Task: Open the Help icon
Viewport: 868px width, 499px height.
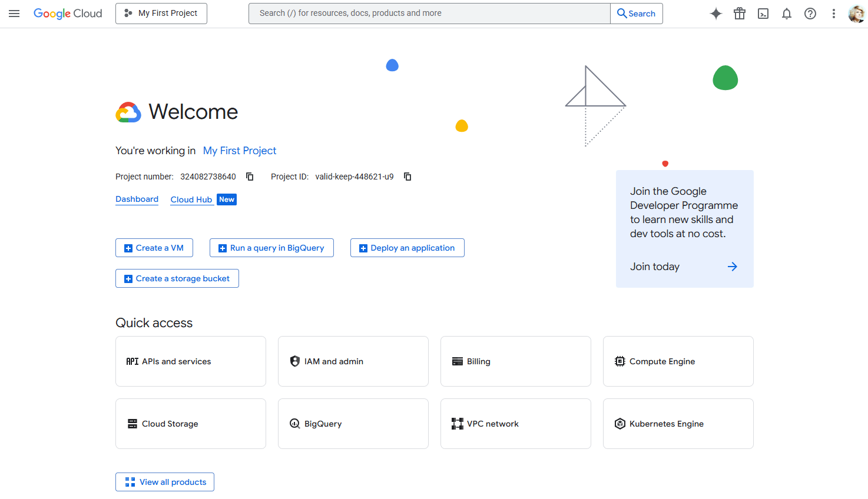Action: point(810,13)
